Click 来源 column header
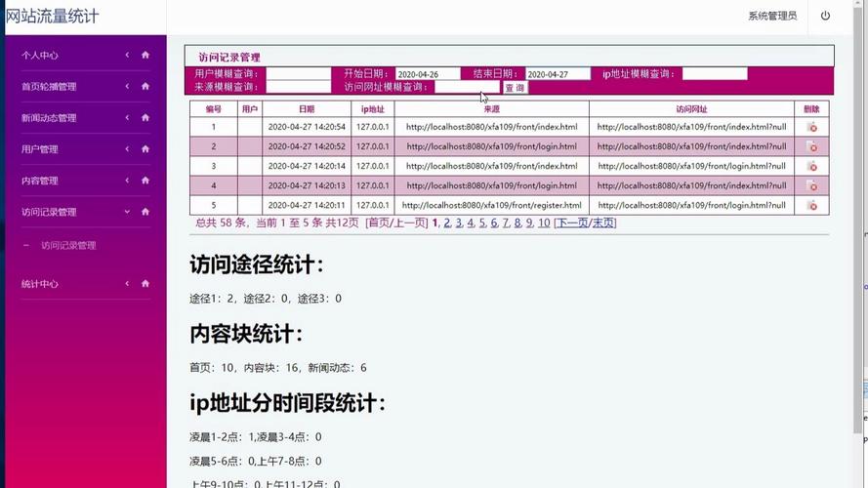This screenshot has height=488, width=868. (x=491, y=109)
